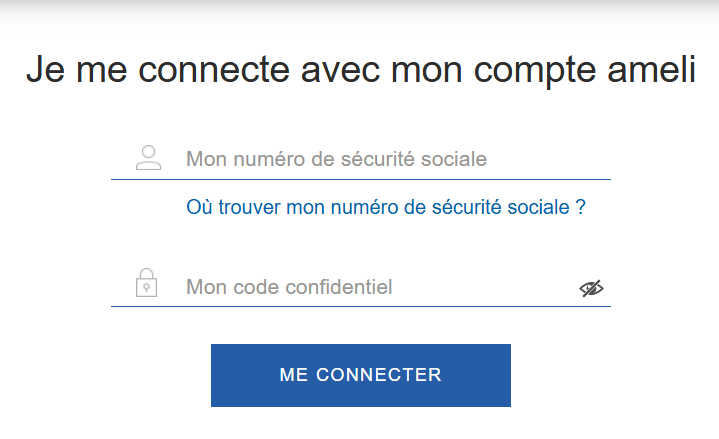Click the blue underline below the code field
719x439 pixels.
click(x=360, y=306)
